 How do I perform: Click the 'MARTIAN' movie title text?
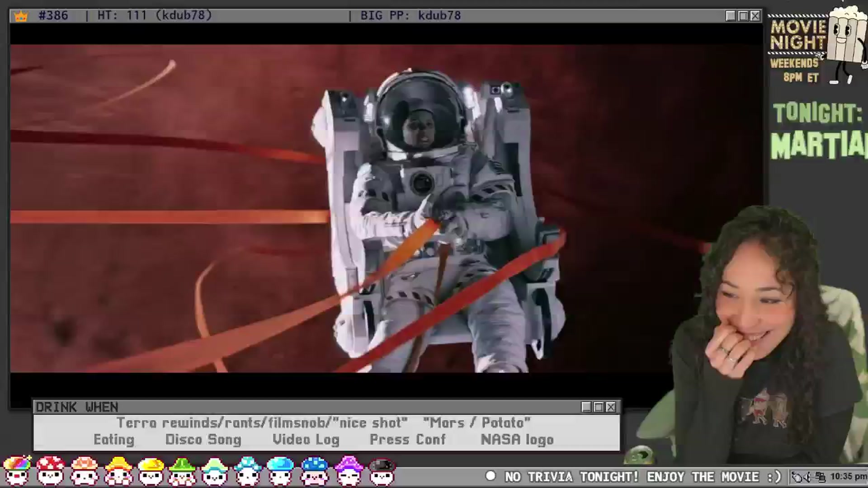click(x=819, y=145)
